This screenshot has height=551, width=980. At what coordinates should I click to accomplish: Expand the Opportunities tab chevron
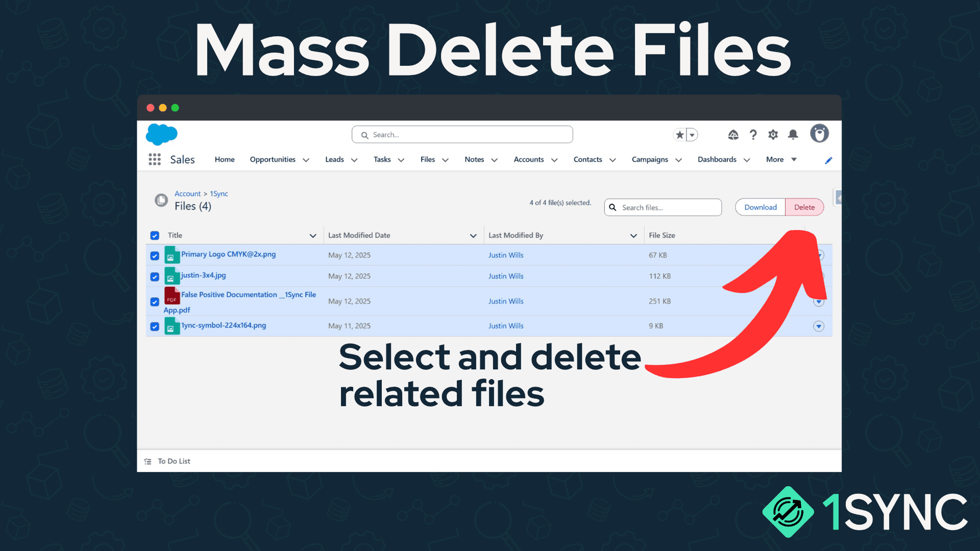(x=306, y=160)
